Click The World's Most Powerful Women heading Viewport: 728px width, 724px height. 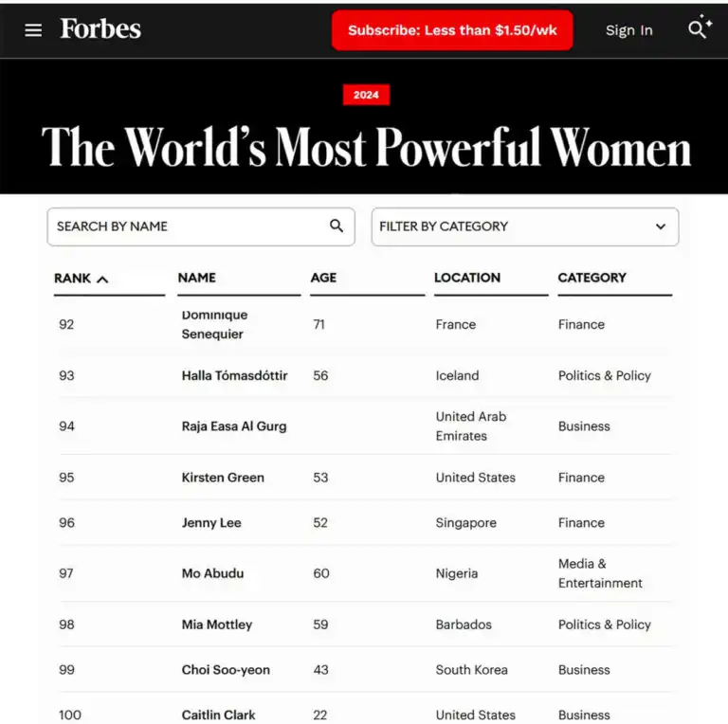click(366, 146)
